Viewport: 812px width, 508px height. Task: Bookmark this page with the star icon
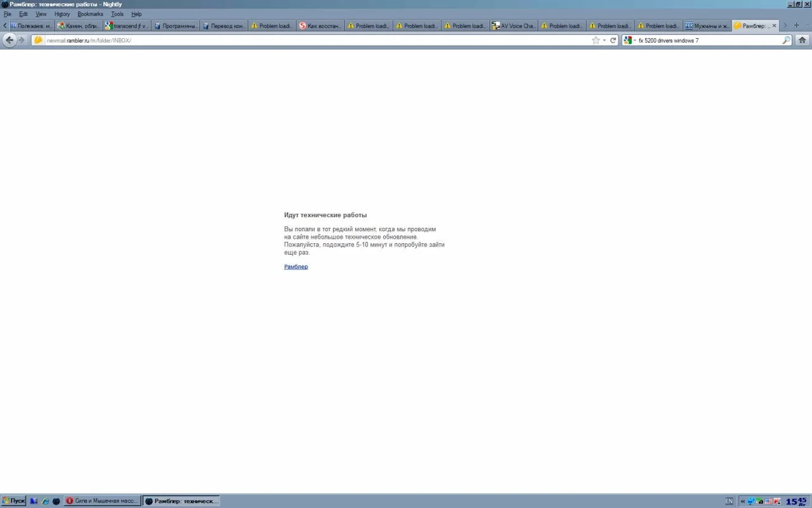point(596,40)
